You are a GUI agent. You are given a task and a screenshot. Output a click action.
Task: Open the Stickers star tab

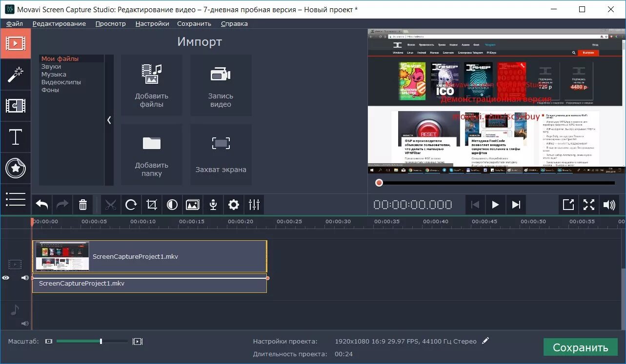click(x=15, y=168)
